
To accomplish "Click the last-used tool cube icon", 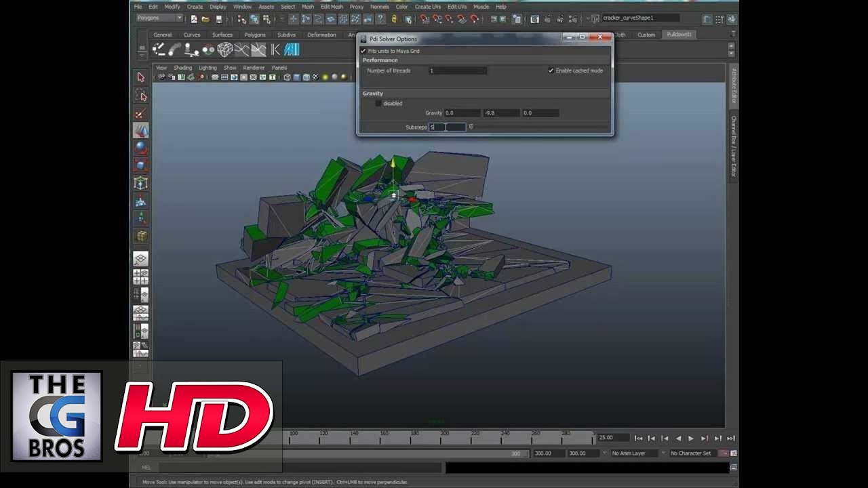I will [x=141, y=236].
